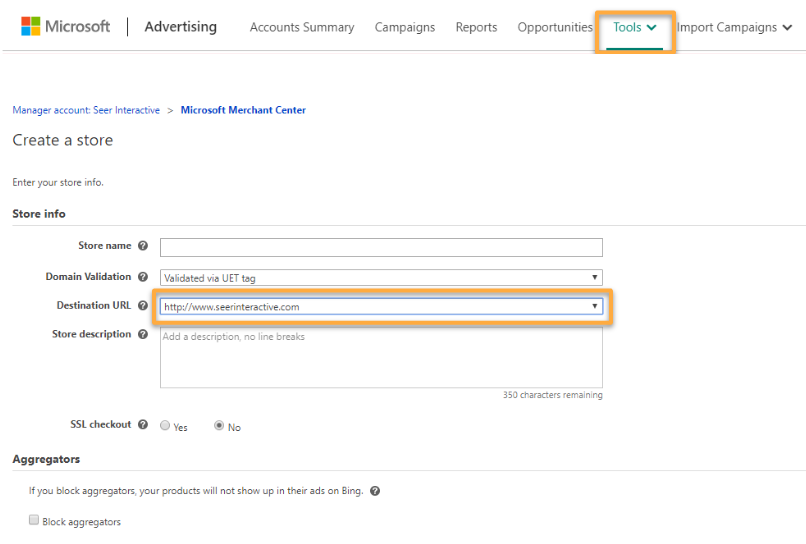Viewport: 806px width, 544px height.
Task: Click help icon beside Destination URL
Action: 143,306
